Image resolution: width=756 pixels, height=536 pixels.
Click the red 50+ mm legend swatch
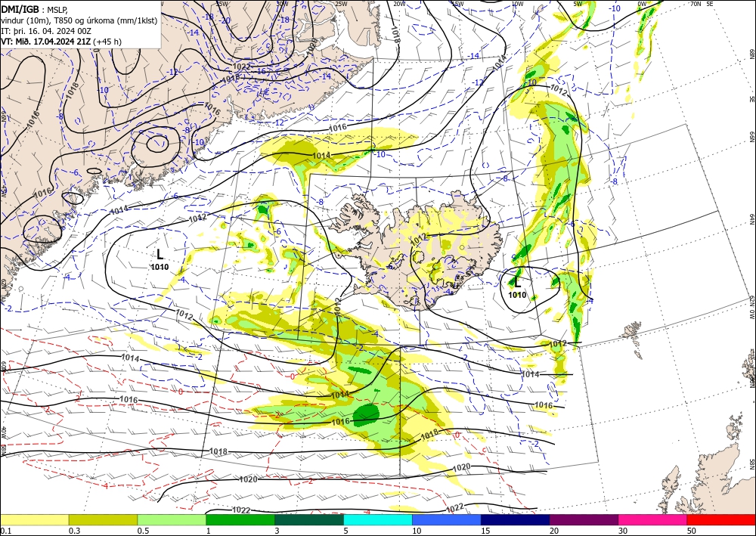(721, 519)
